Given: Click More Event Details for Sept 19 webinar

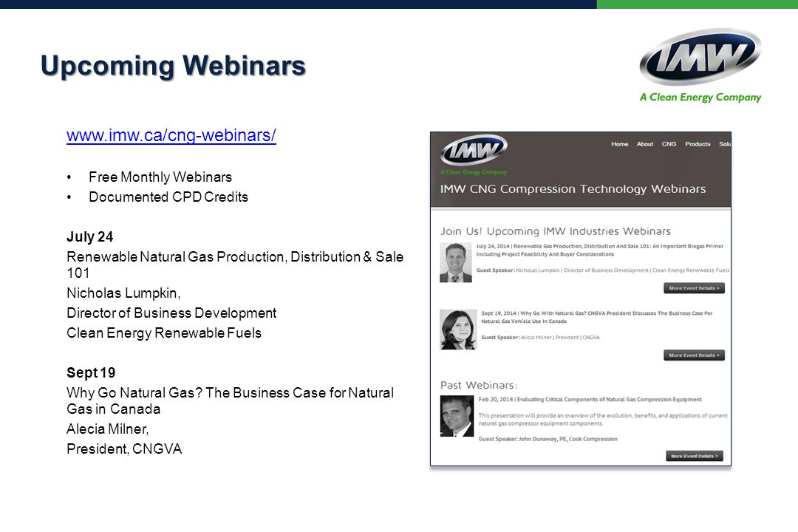Looking at the screenshot, I should click(x=694, y=355).
